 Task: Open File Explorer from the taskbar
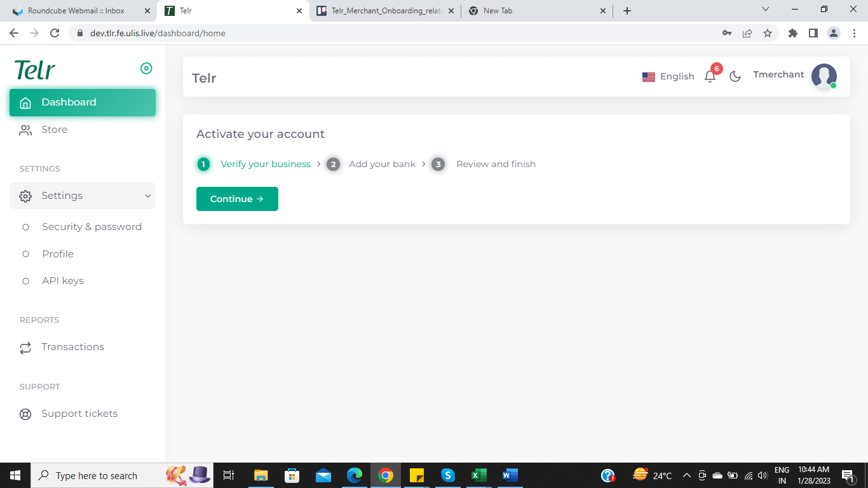pyautogui.click(x=261, y=475)
